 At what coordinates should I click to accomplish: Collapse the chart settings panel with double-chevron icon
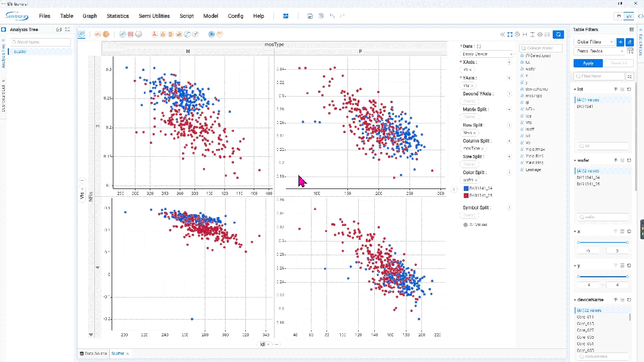[x=502, y=35]
